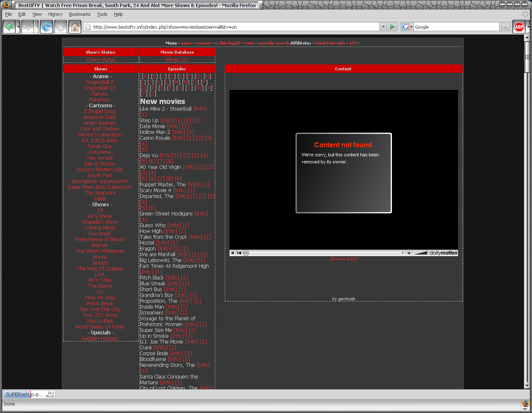This screenshot has height=413, width=532.
Task: Restart video with skip-to-start button
Action: 239,253
